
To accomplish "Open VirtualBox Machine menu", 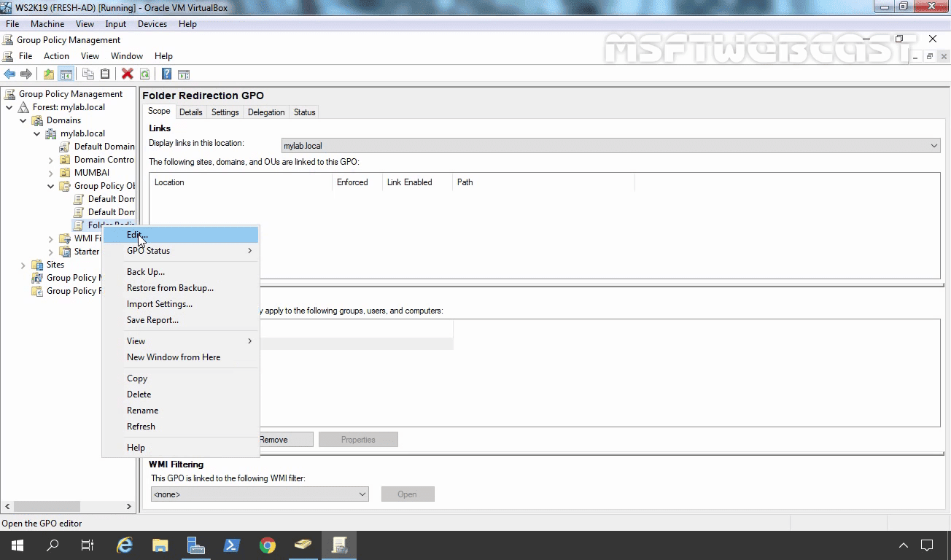I will pyautogui.click(x=47, y=24).
